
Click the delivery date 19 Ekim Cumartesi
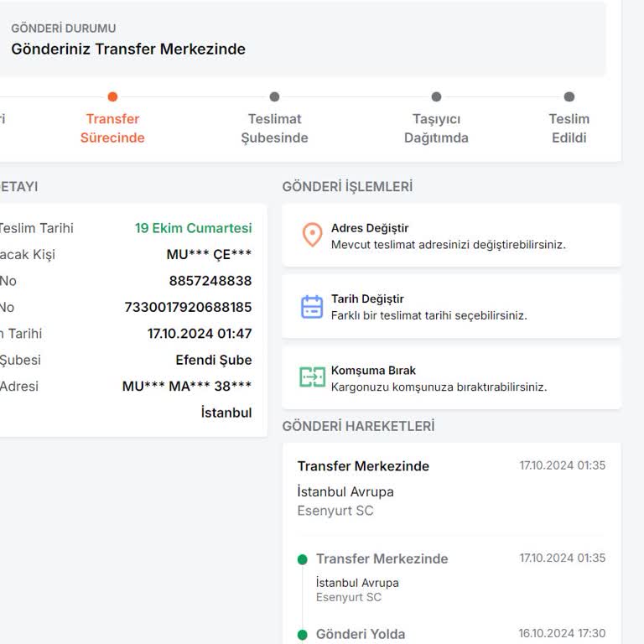193,228
